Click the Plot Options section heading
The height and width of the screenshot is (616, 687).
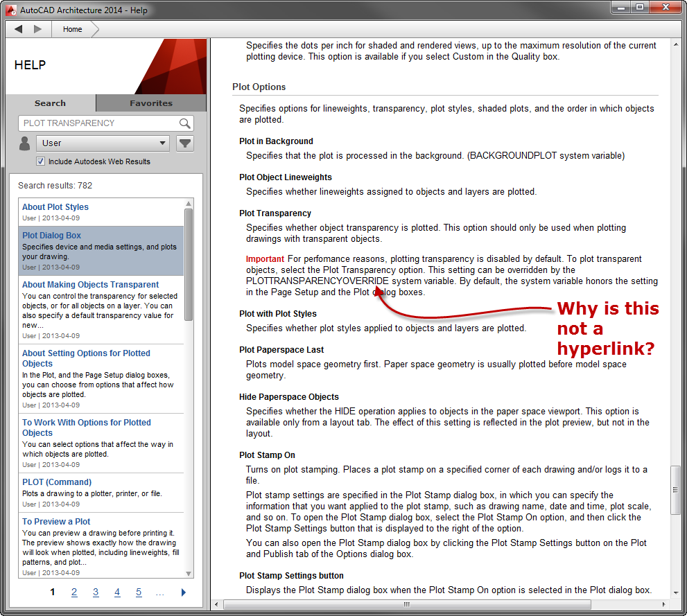pyautogui.click(x=259, y=87)
